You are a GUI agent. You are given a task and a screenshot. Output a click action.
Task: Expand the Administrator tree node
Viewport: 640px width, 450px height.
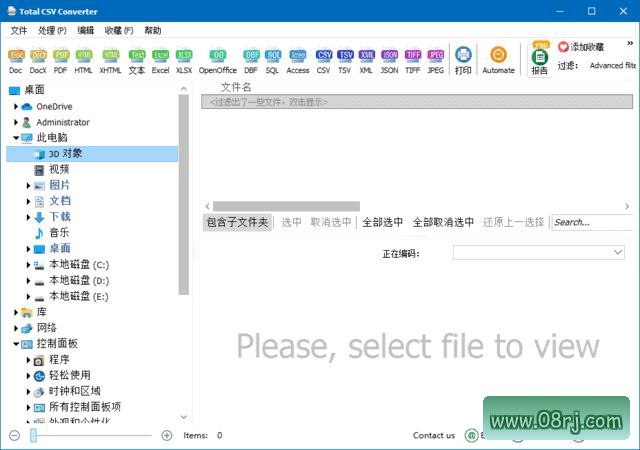(16, 122)
